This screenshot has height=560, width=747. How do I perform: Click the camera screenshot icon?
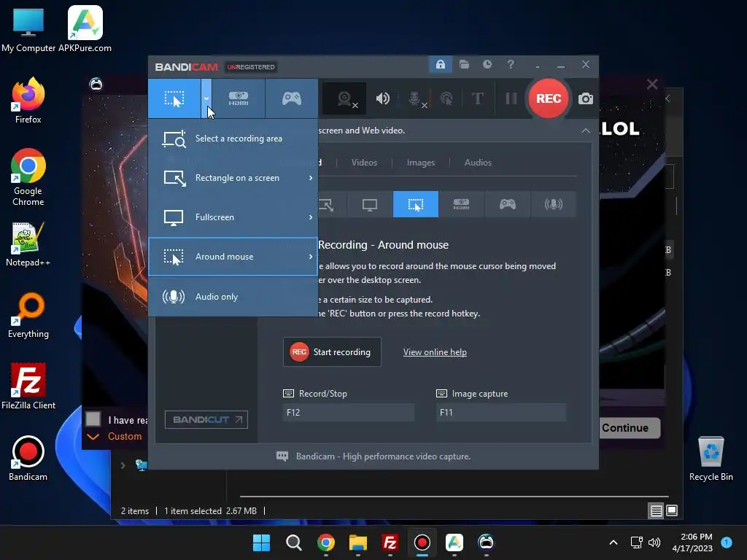(586, 98)
